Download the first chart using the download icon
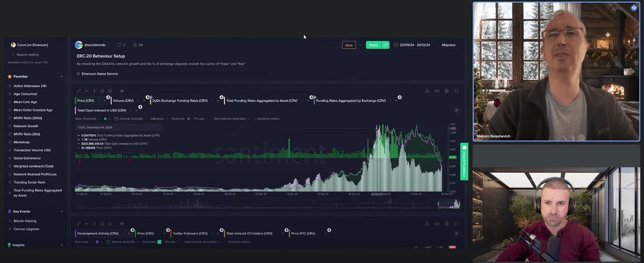This screenshot has width=644, height=263. (x=427, y=91)
